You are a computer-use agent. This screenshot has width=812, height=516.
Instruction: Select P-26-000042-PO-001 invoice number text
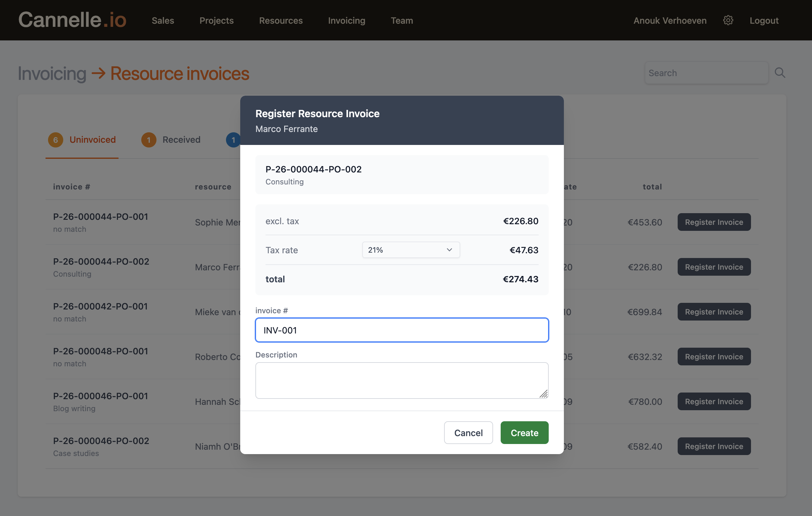(x=101, y=306)
